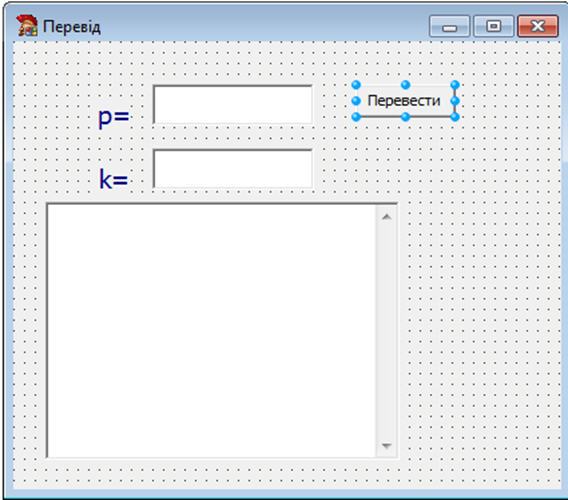The width and height of the screenshot is (568, 500).
Task: Click the memo scrollbar up arrow
Action: (x=387, y=217)
